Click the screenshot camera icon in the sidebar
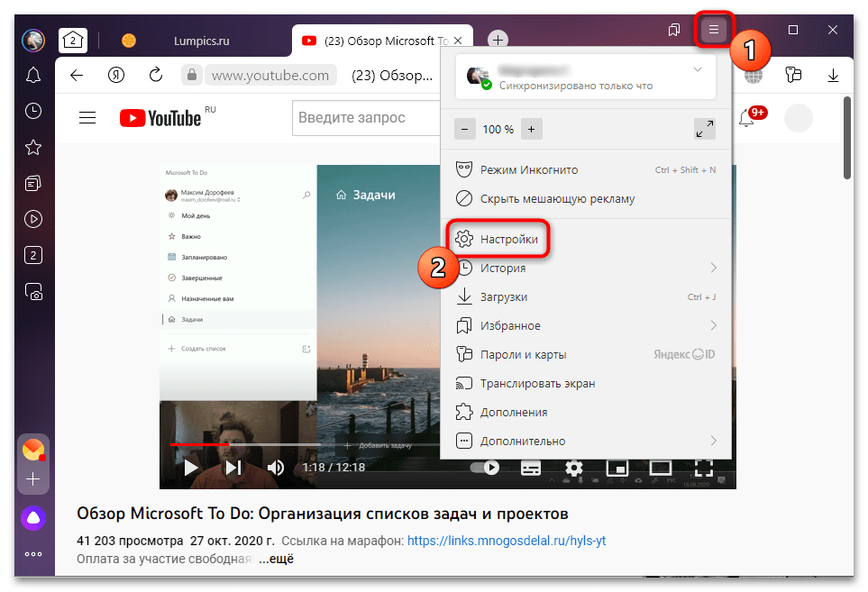 pyautogui.click(x=33, y=291)
